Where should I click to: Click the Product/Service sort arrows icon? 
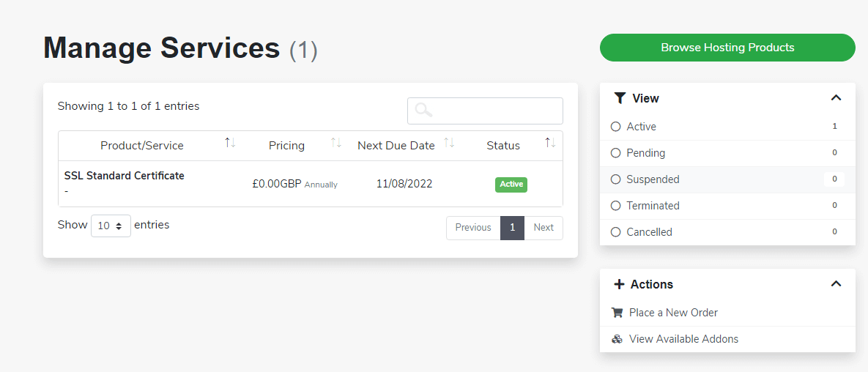pos(230,143)
